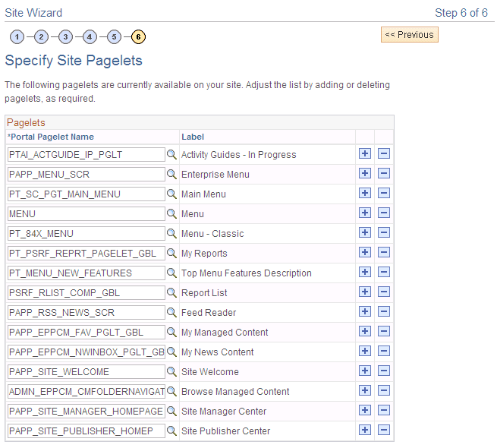Add row after My Managed Content
The image size is (497, 448).
coord(365,331)
